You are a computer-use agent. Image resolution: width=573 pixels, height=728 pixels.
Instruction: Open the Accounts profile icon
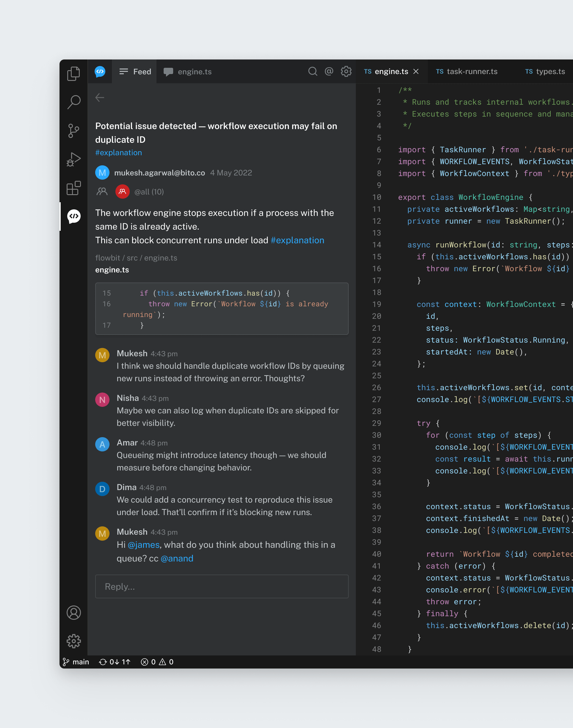(73, 613)
